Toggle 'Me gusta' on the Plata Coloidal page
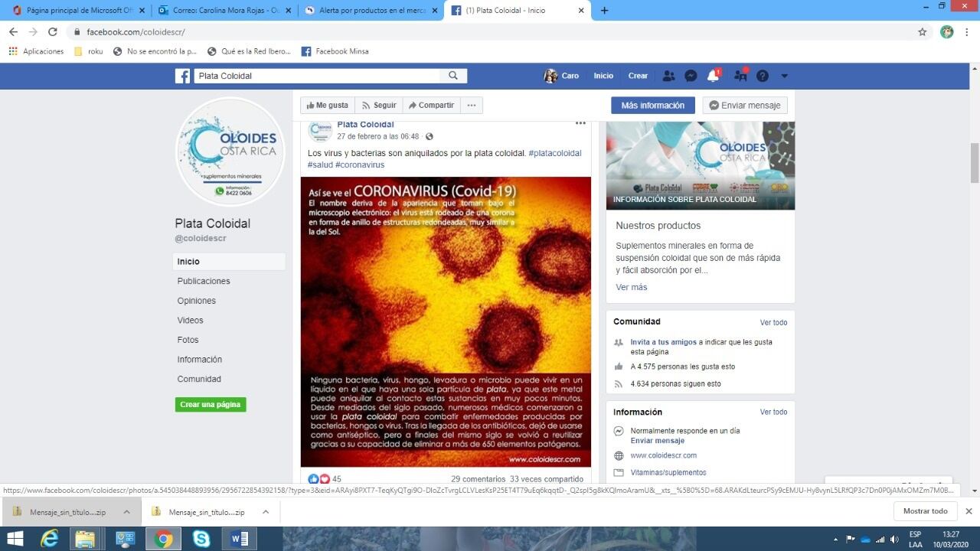Viewport: 980px width, 551px height. point(327,105)
